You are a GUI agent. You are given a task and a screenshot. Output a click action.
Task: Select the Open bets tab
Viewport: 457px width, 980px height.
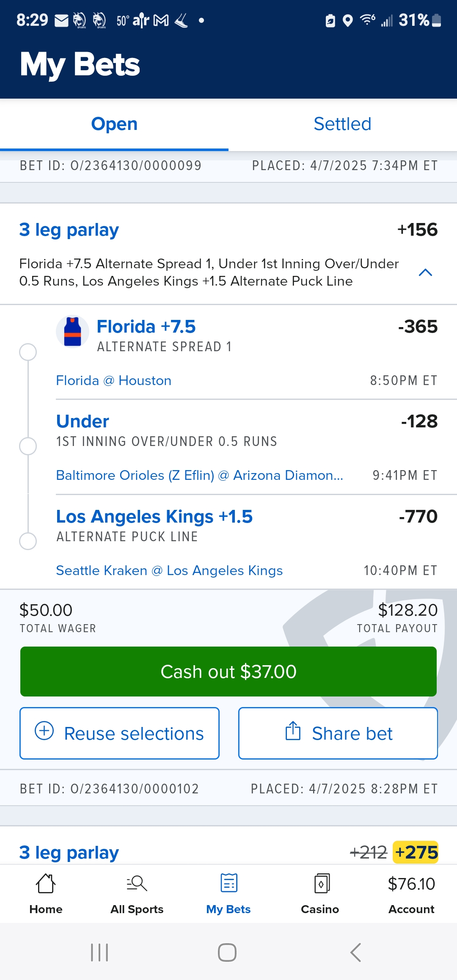tap(114, 124)
